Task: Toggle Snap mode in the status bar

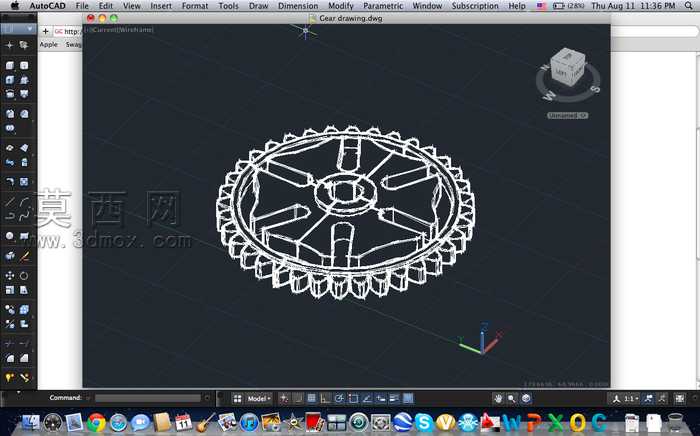Action: 298,399
